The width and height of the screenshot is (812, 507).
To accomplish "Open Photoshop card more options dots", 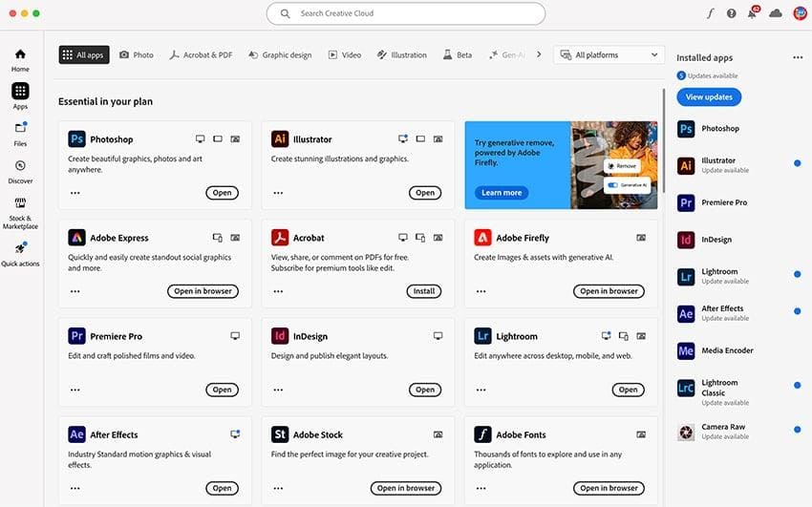I will click(x=75, y=193).
